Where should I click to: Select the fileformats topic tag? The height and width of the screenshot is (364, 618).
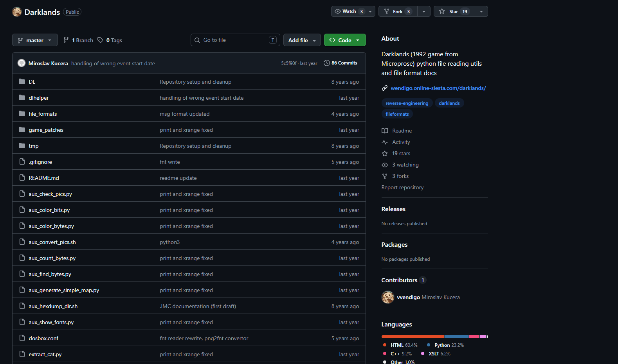pyautogui.click(x=397, y=114)
